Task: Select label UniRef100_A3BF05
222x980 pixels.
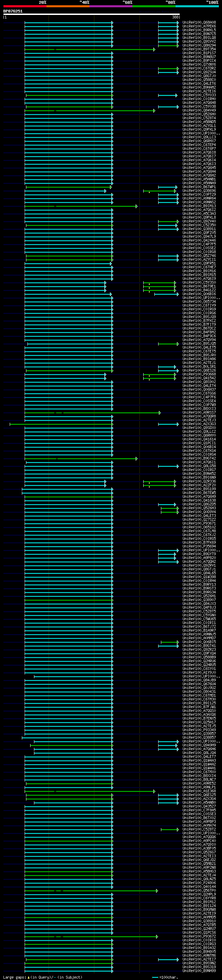Action: (199, 848)
